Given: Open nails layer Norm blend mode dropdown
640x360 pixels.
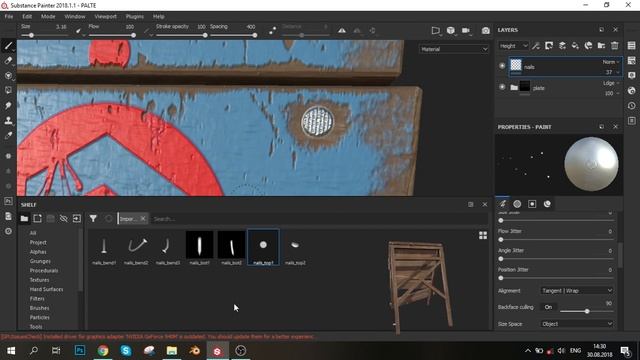Looking at the screenshot, I should [x=611, y=62].
